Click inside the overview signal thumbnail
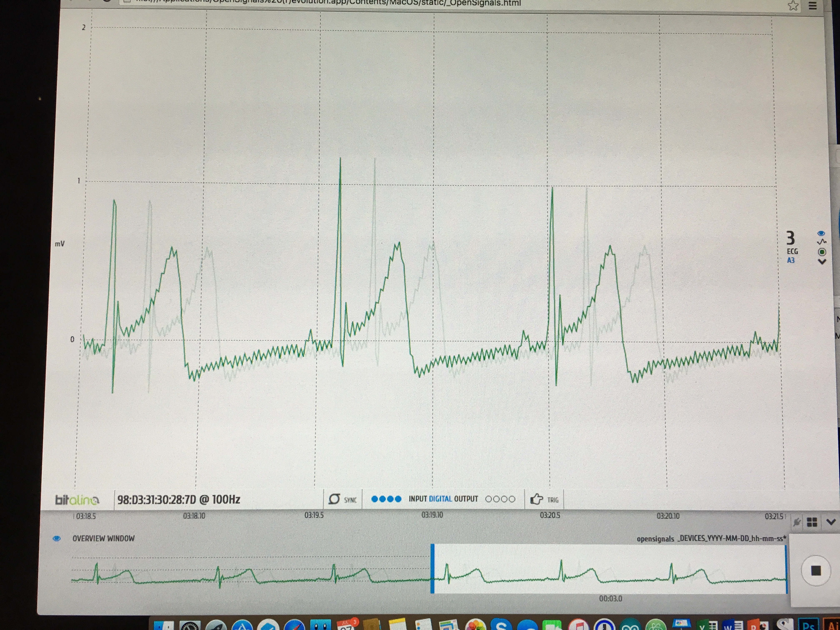The width and height of the screenshot is (840, 630). 607,570
